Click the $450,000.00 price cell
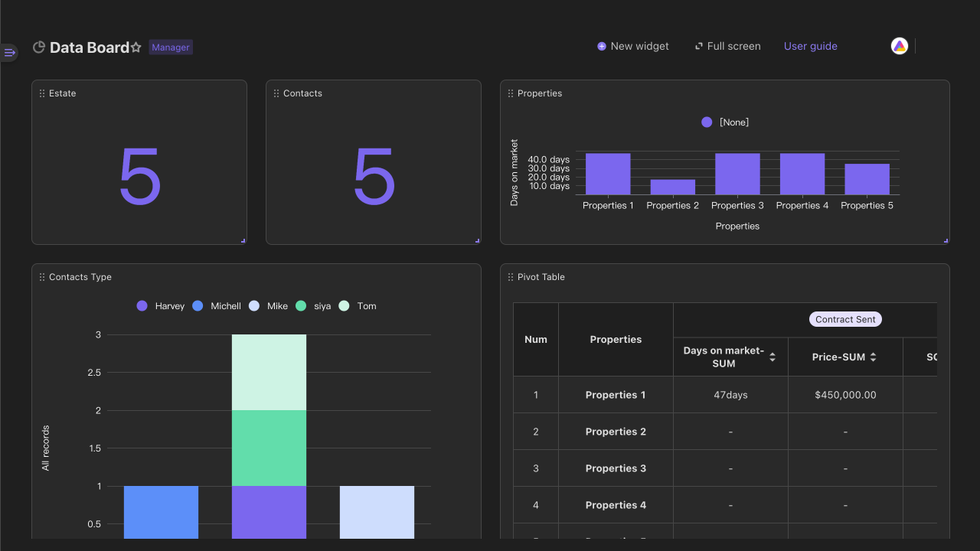This screenshot has width=980, height=551. click(x=845, y=395)
